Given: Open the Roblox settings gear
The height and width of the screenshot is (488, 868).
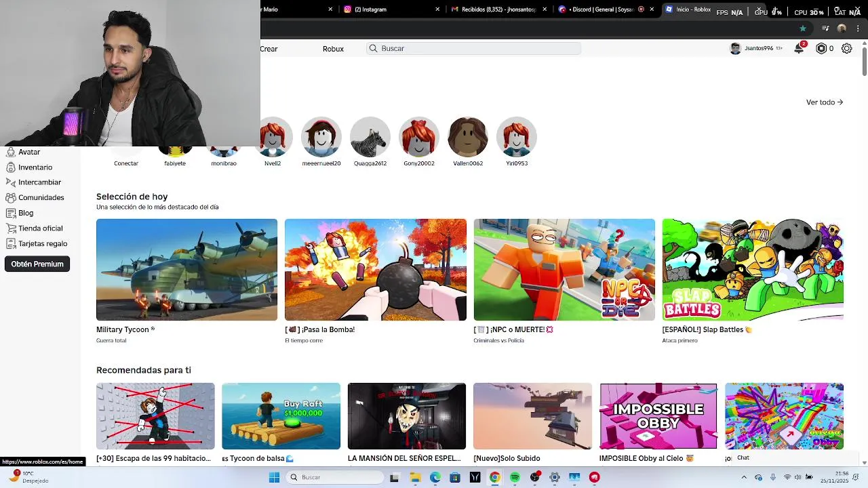Looking at the screenshot, I should 846,48.
